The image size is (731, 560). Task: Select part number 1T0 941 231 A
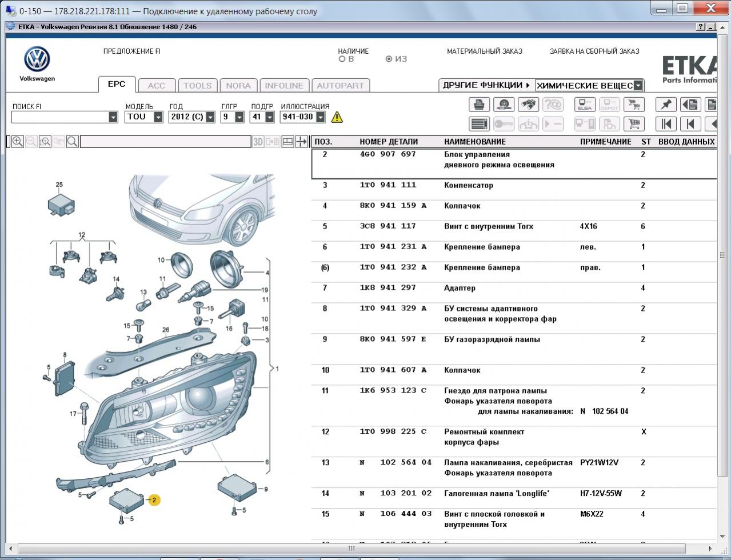click(x=393, y=247)
